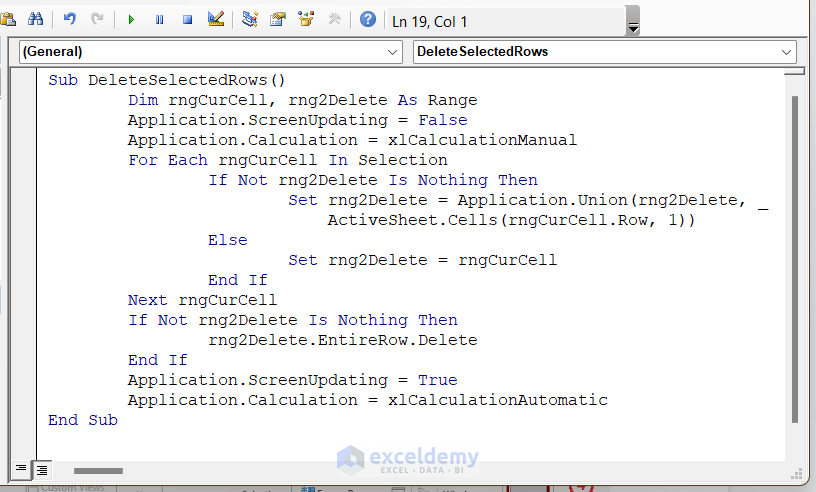Undo the last edit

coord(69,20)
